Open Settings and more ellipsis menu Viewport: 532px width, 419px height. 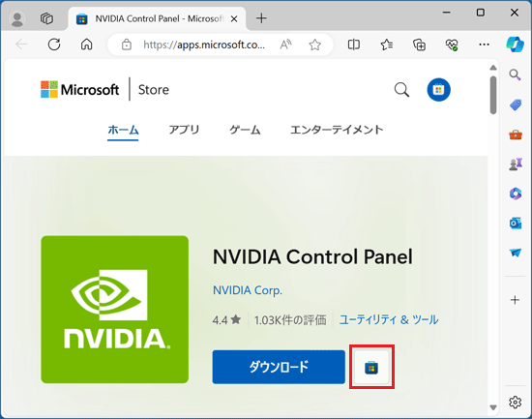click(485, 45)
